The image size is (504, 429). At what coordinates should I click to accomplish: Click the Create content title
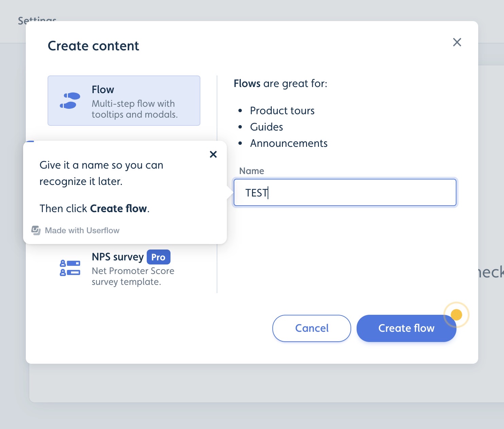click(x=94, y=46)
